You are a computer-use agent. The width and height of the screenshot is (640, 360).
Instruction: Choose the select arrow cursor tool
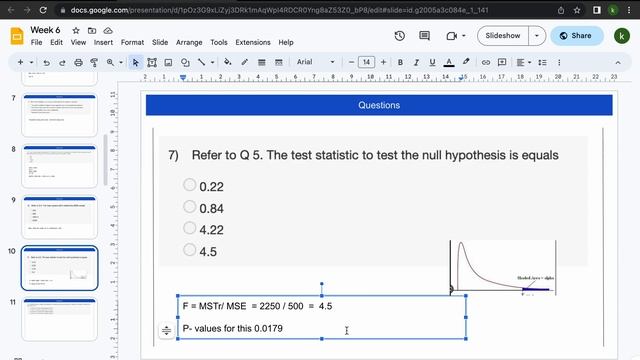pos(136,62)
